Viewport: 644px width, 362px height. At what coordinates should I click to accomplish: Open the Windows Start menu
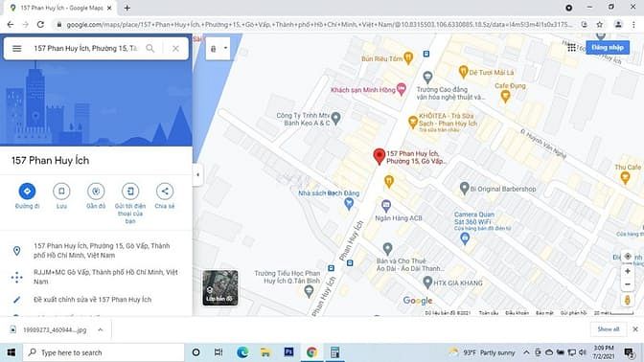tap(11, 352)
